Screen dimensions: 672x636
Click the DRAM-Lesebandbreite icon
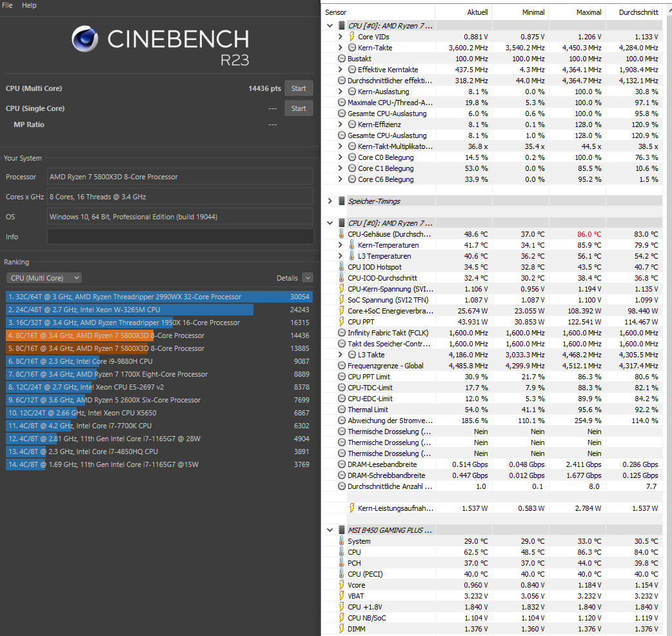click(342, 464)
